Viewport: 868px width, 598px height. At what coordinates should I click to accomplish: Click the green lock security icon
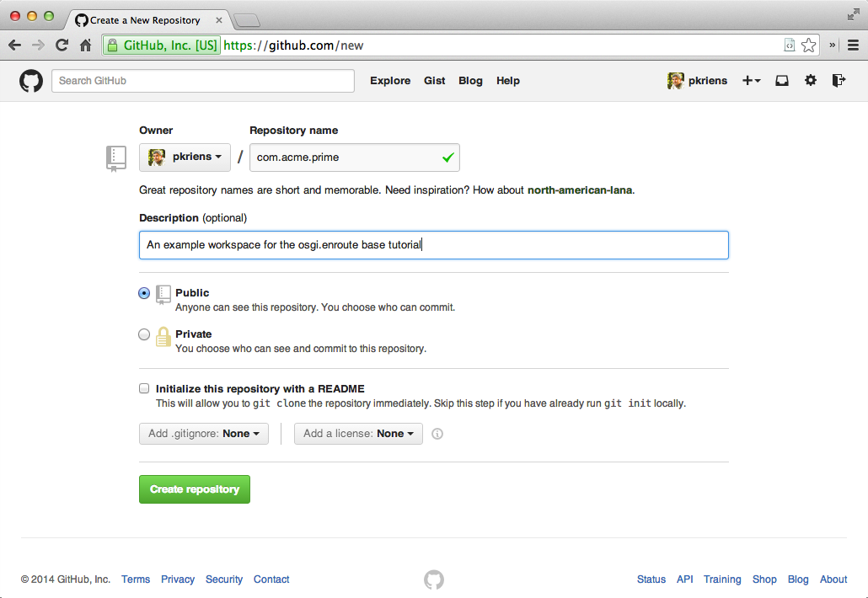pos(112,45)
